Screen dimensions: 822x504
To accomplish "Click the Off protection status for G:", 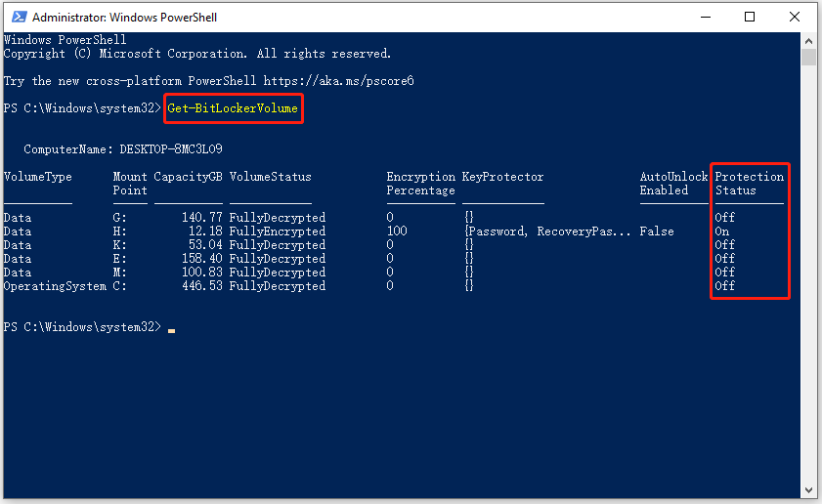I will tap(725, 218).
